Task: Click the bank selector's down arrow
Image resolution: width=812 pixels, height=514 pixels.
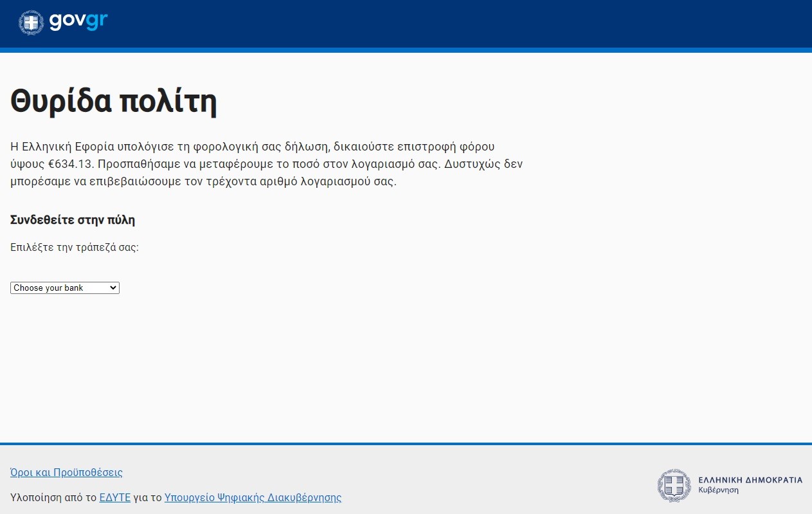Action: coord(114,288)
